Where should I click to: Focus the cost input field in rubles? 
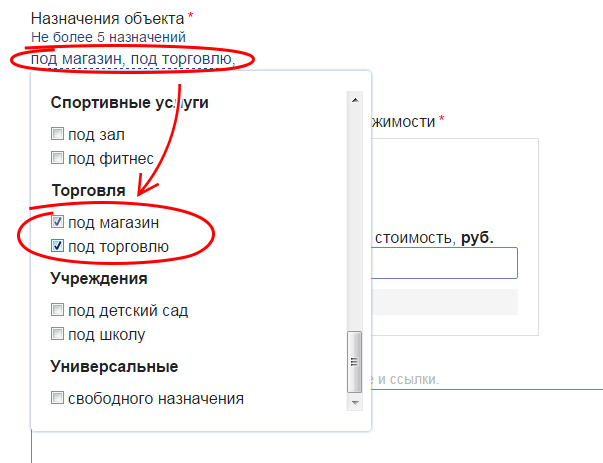tap(445, 263)
